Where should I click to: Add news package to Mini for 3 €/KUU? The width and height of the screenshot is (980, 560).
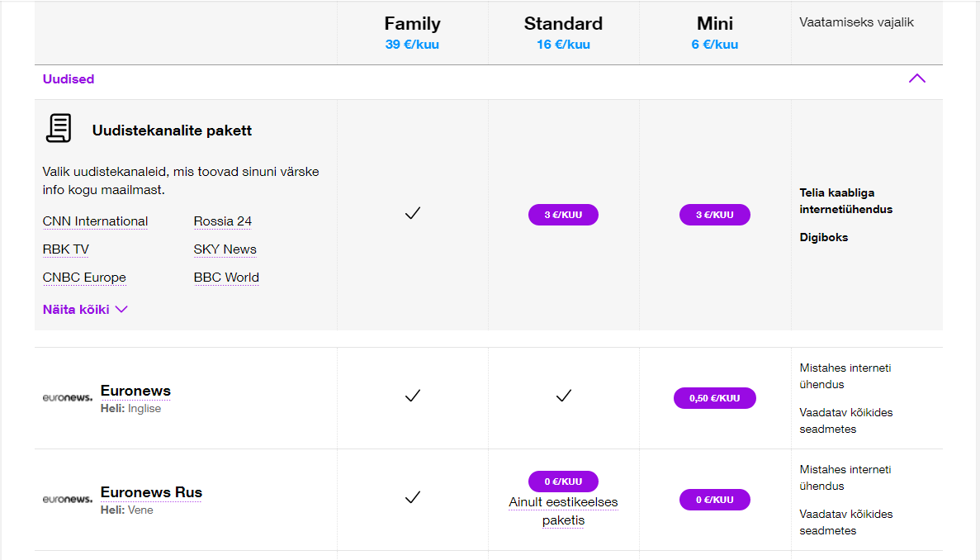coord(714,215)
